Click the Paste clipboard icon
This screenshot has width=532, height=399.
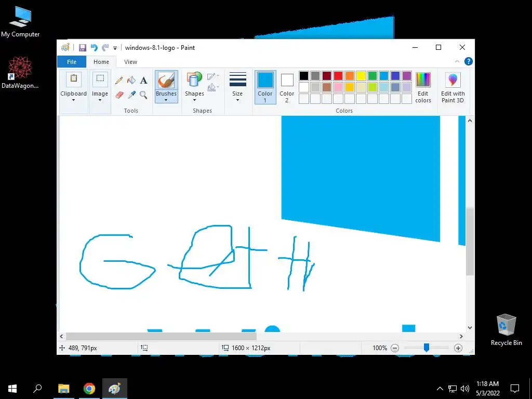tap(74, 79)
